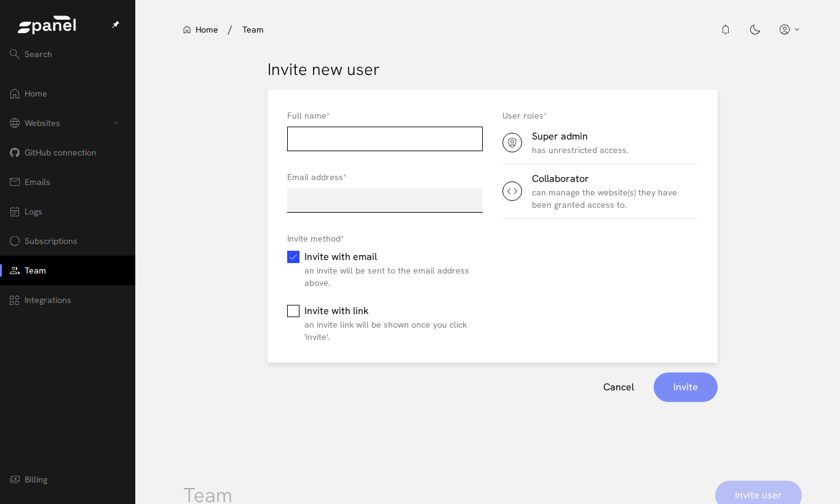The width and height of the screenshot is (840, 504).
Task: Focus the Full name input field
Action: [x=385, y=139]
